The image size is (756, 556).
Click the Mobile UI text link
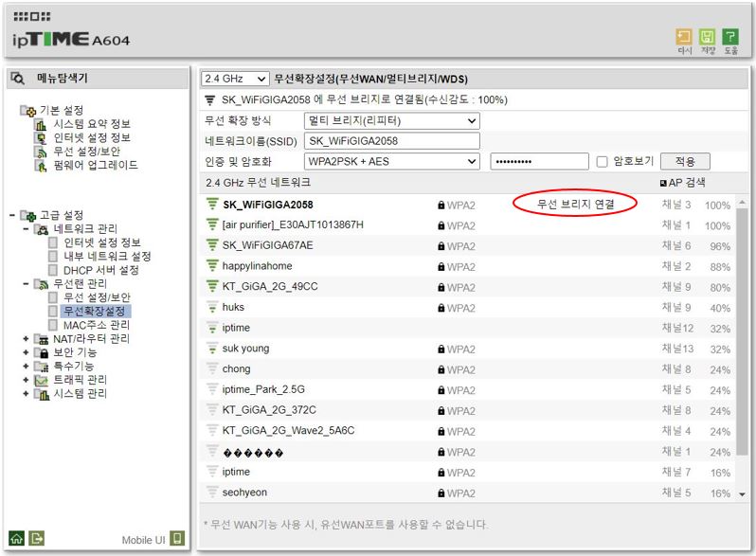point(143,540)
